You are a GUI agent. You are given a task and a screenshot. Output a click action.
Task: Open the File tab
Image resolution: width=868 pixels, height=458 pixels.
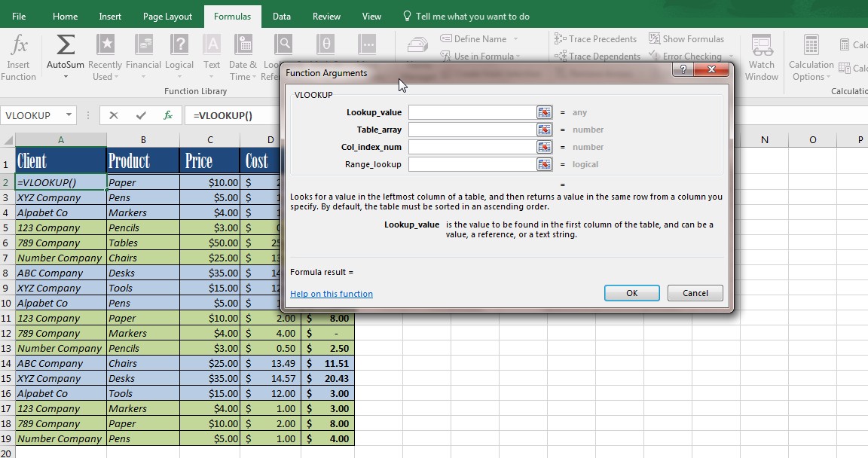pos(19,17)
